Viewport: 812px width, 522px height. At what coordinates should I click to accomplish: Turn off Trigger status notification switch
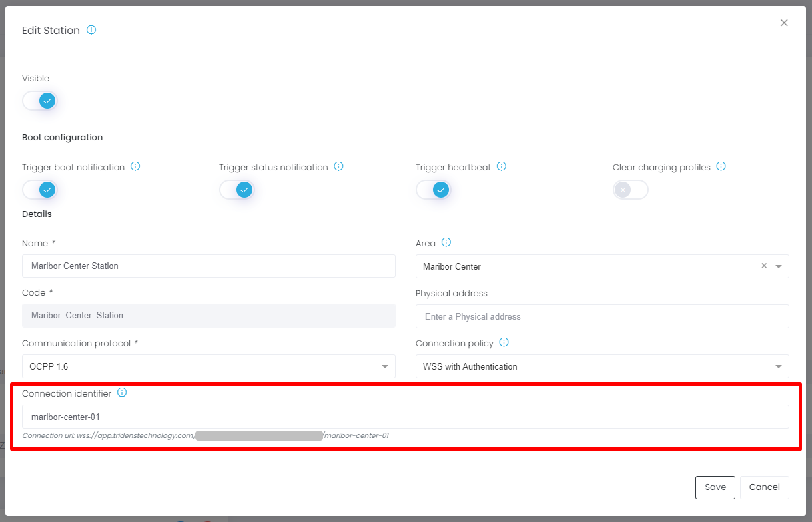point(237,190)
